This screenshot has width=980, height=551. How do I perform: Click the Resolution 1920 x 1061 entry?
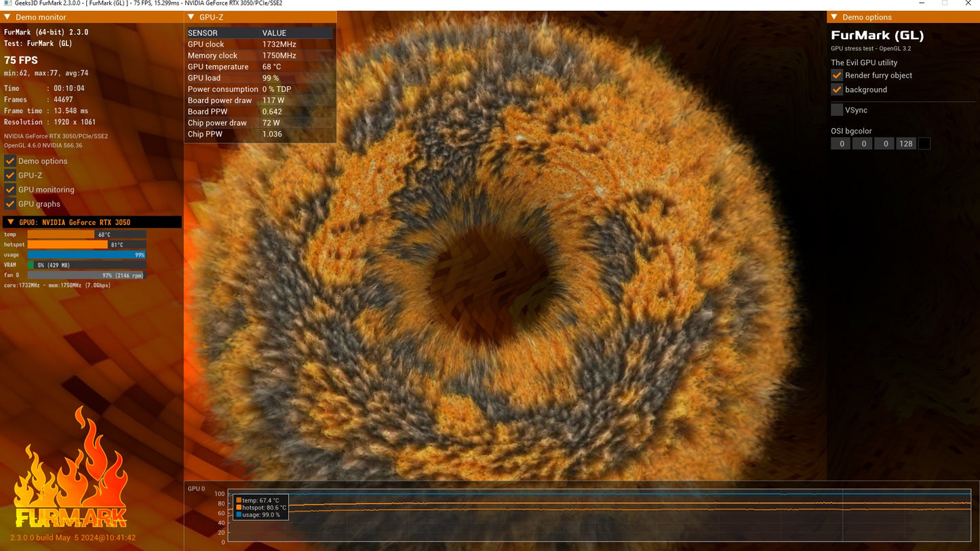[x=50, y=122]
